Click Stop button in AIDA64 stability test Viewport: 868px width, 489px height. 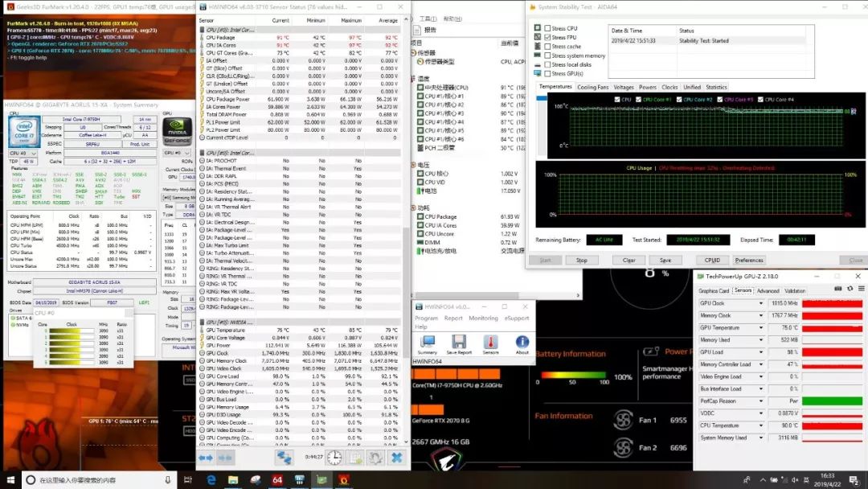click(581, 261)
